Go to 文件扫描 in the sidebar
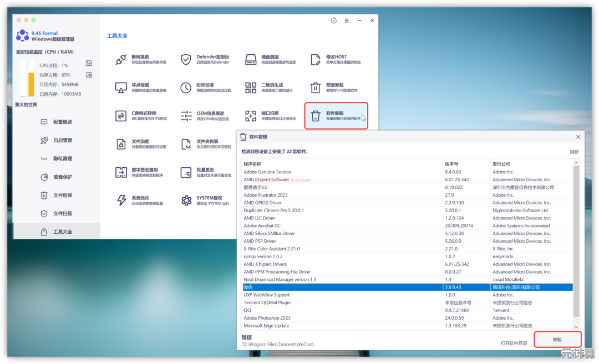599x364 pixels. click(57, 214)
